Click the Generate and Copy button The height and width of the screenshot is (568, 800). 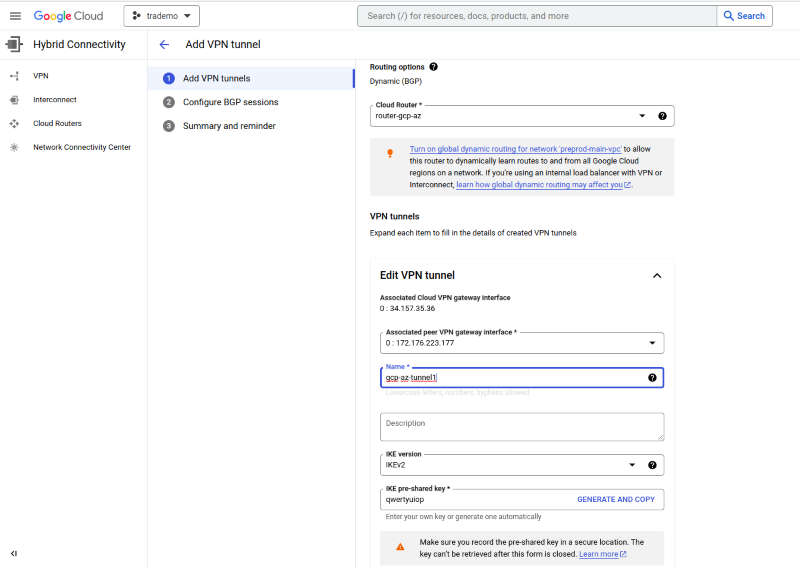[x=615, y=499]
